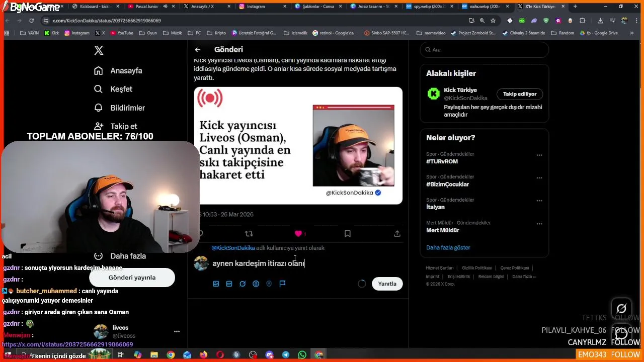The width and height of the screenshot is (644, 362).
Task: Open emoji picker in reply composer
Action: coord(256,284)
